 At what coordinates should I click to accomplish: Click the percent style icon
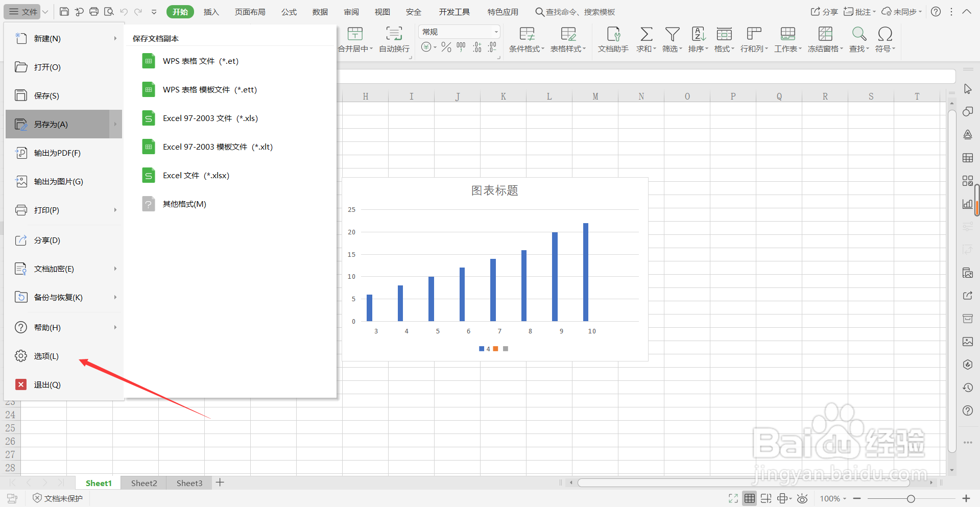446,47
